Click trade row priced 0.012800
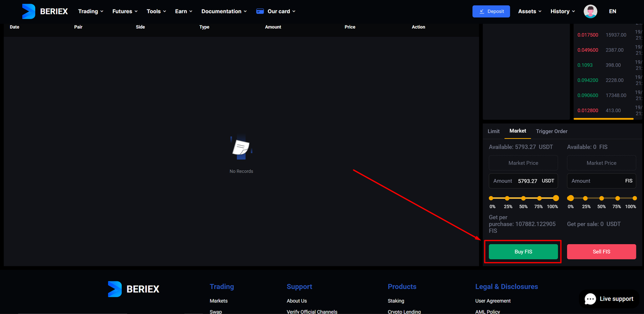Viewport: 644px width, 314px height. pyautogui.click(x=609, y=111)
